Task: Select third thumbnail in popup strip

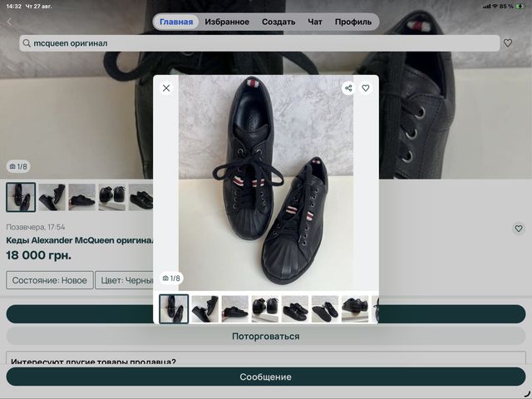Action: click(x=235, y=308)
